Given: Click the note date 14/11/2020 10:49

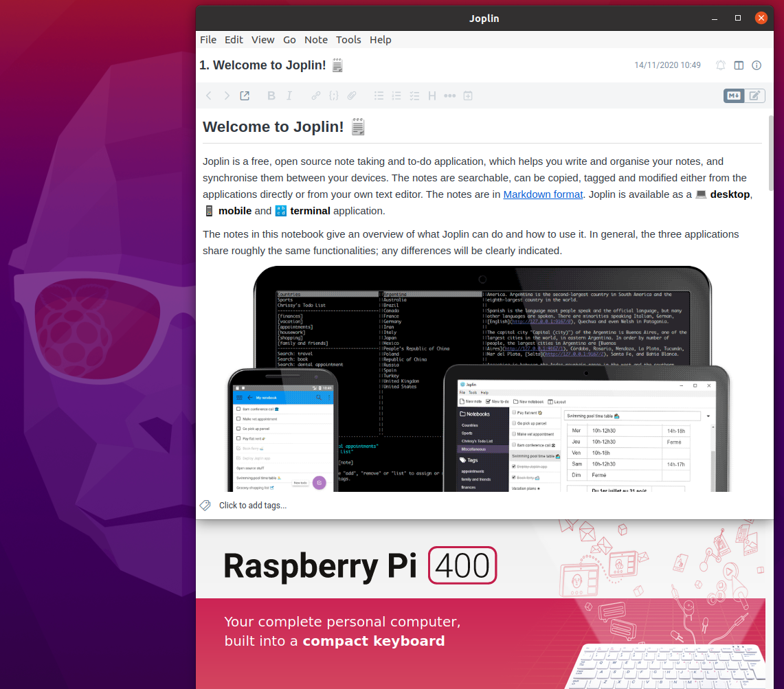Looking at the screenshot, I should coord(667,65).
